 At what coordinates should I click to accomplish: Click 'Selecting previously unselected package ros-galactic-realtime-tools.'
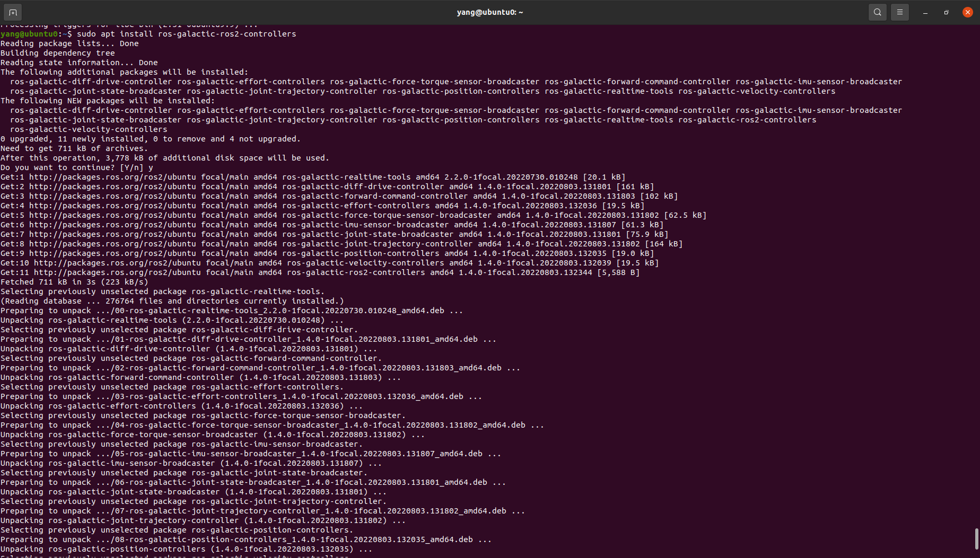click(x=163, y=291)
